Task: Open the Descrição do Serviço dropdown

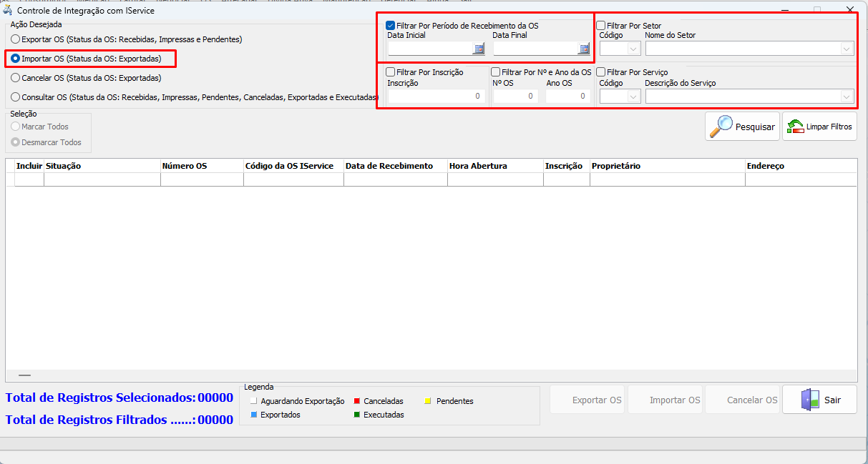Action: [x=847, y=96]
